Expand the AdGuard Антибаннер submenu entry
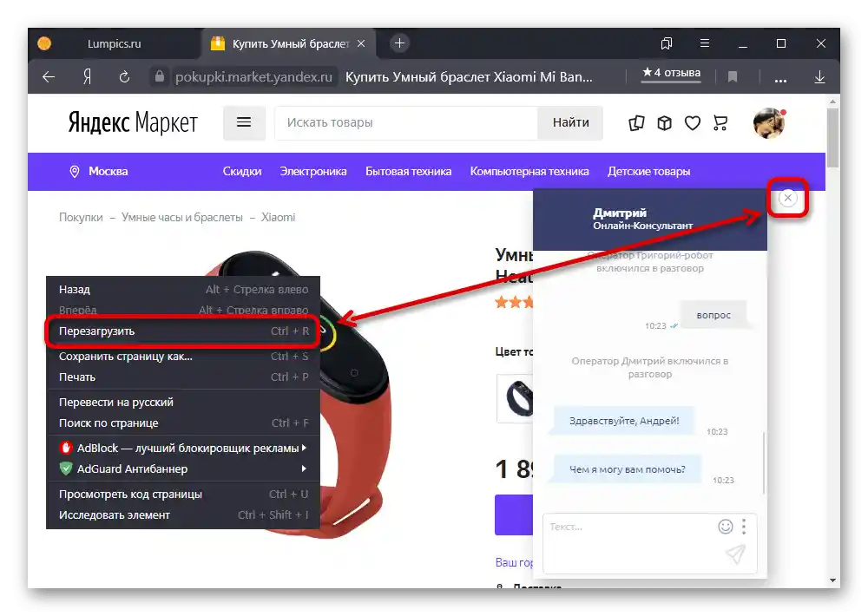The image size is (868, 616). click(x=183, y=469)
